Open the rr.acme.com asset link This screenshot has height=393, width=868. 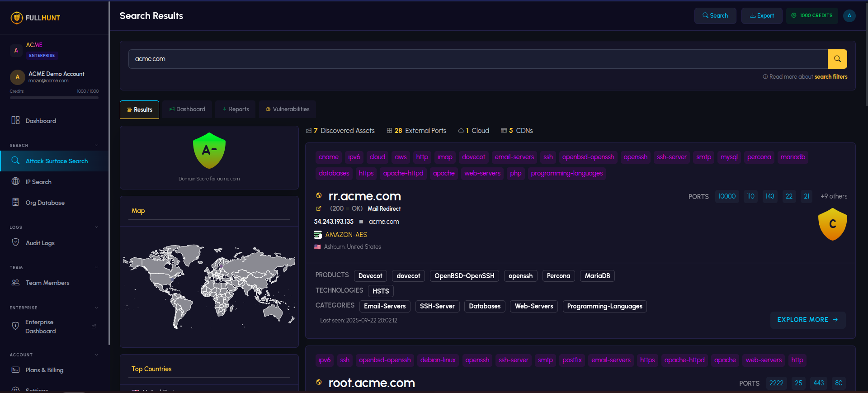[365, 196]
